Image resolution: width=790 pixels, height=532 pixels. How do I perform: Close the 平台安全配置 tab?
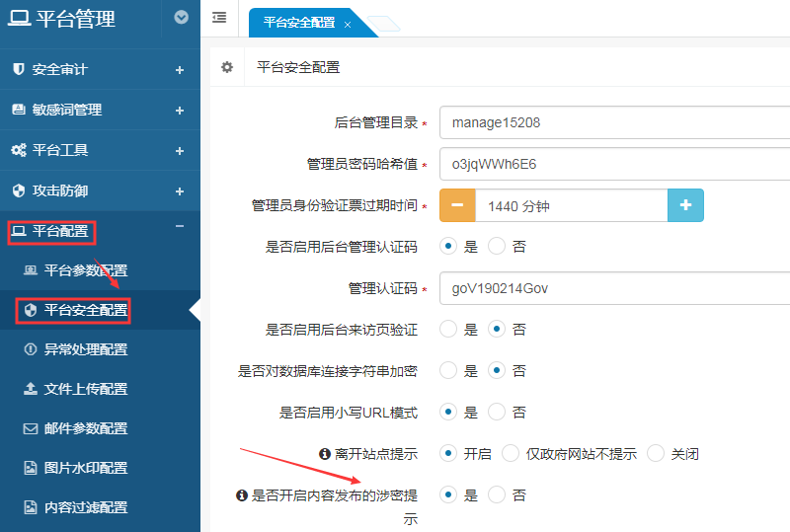(x=348, y=24)
